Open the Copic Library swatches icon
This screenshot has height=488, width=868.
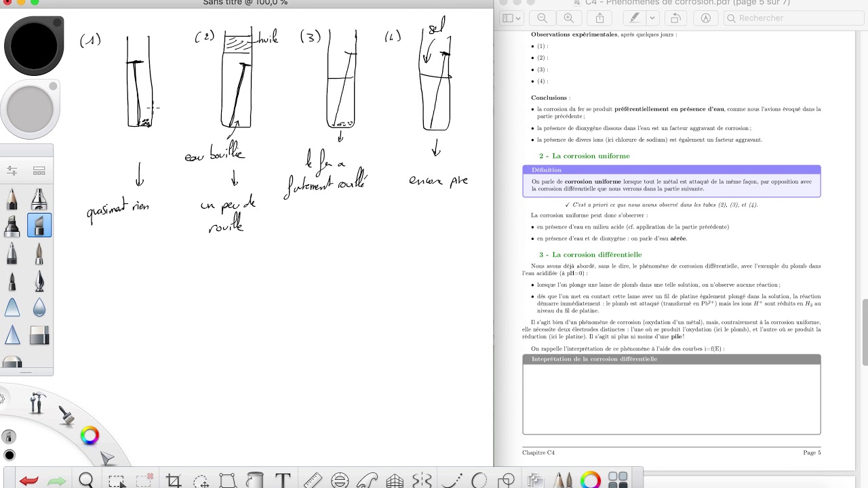(618, 481)
